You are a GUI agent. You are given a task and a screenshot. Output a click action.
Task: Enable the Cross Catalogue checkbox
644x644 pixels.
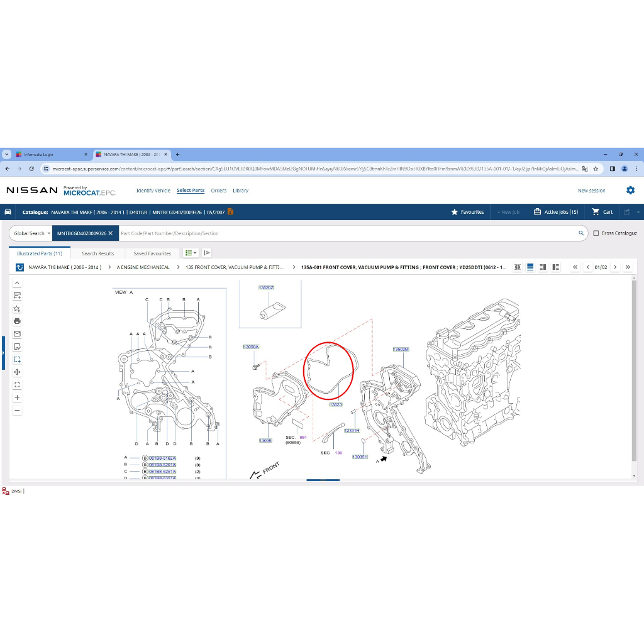coord(596,233)
